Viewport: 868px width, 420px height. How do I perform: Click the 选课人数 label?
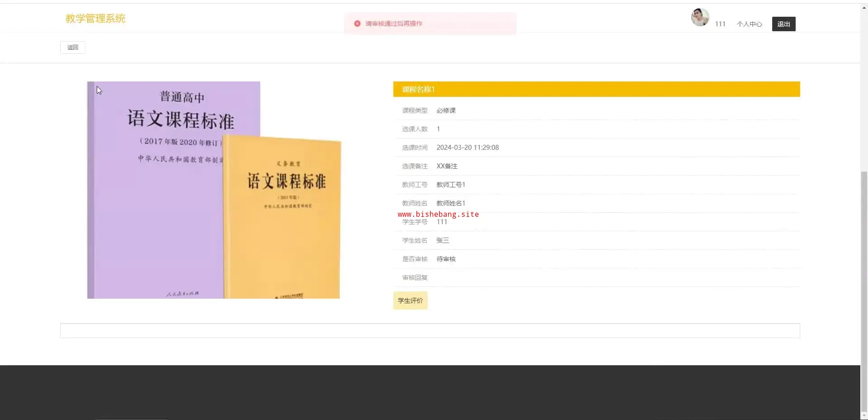tap(415, 129)
